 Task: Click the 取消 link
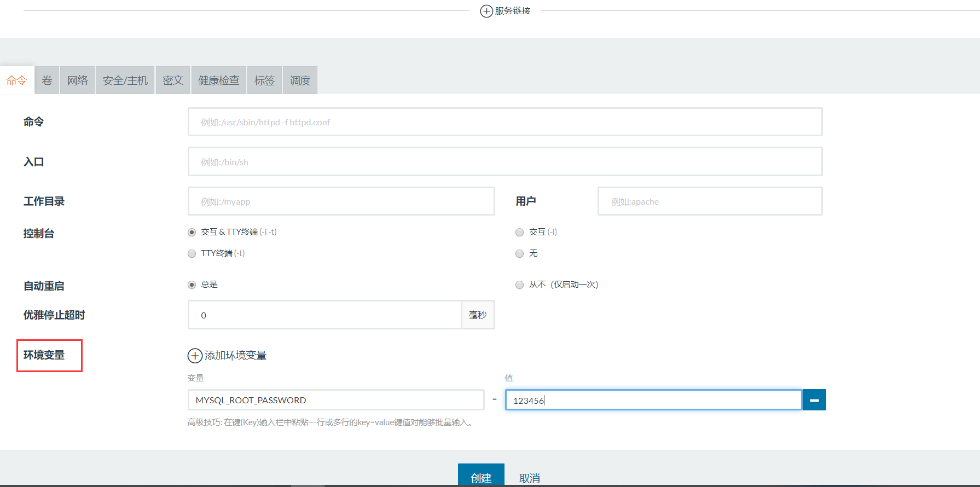click(x=529, y=478)
